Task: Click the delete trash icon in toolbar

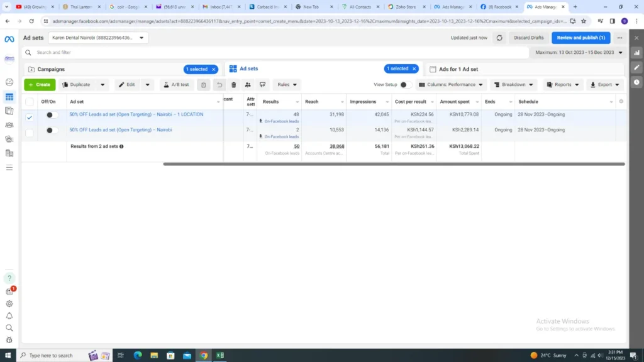Action: [x=234, y=85]
